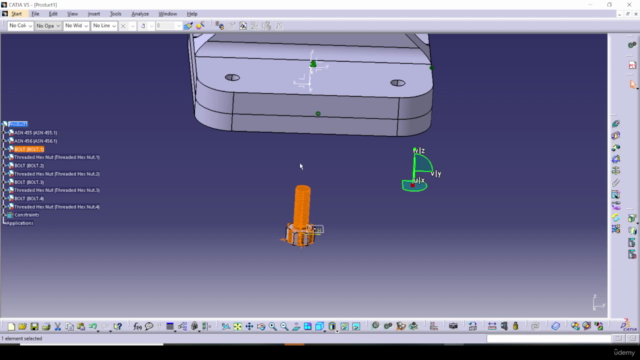Select Threaded Hex Nut.3 in tree
This screenshot has width=640, height=360.
point(57,190)
